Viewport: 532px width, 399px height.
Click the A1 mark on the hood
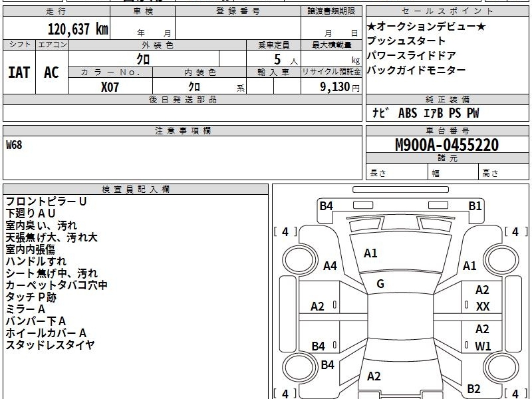370,253
